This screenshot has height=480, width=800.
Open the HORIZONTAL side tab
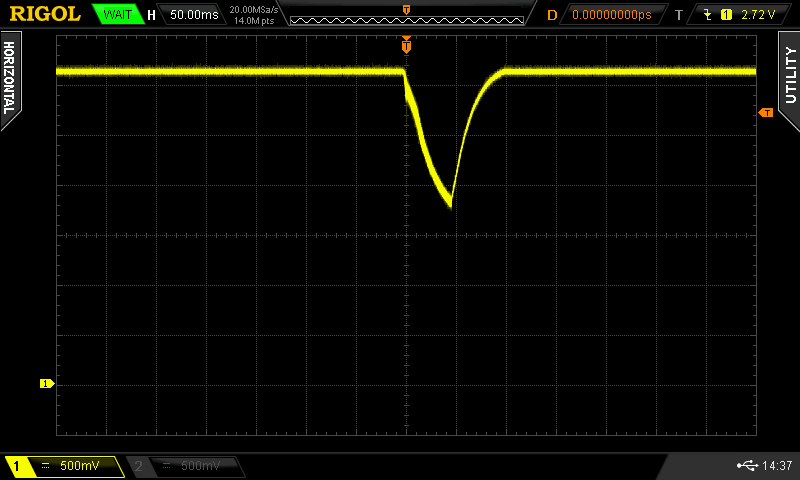pyautogui.click(x=10, y=79)
